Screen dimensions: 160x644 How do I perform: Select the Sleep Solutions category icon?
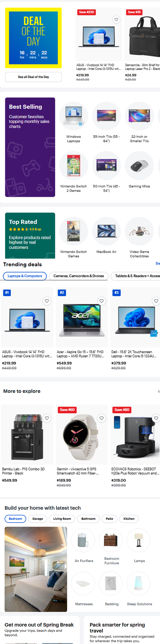tap(138, 583)
